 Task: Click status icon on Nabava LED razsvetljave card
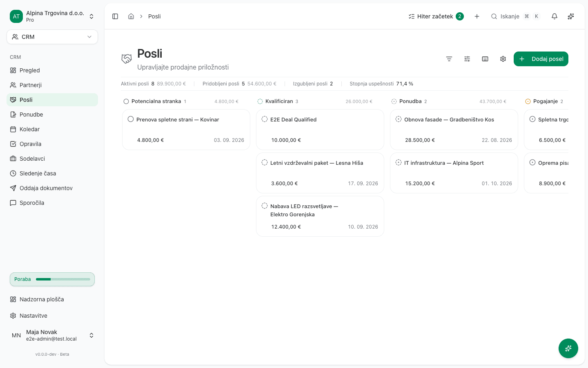[265, 206]
